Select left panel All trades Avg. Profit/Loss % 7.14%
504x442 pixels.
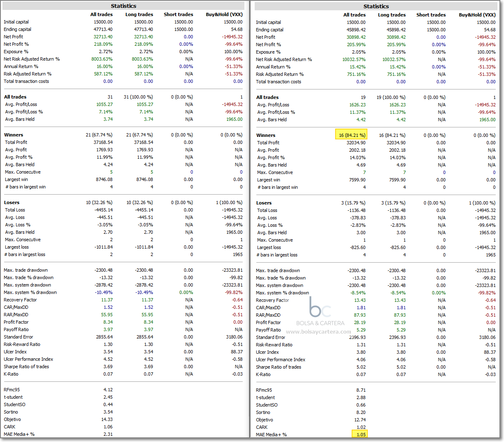click(106, 112)
